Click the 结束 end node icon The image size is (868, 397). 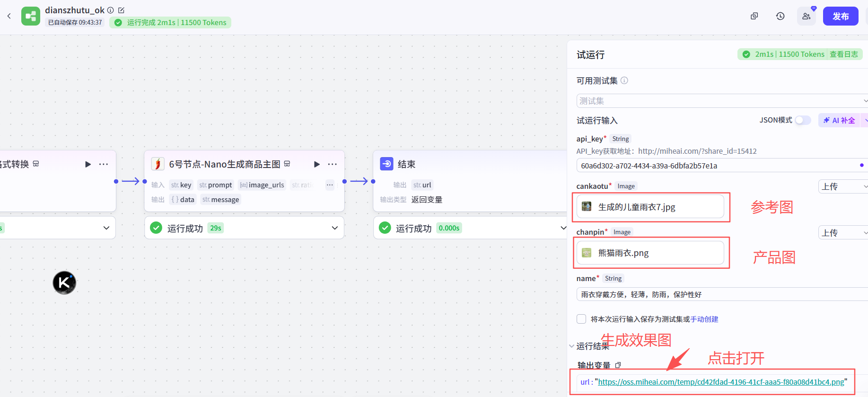(x=387, y=164)
